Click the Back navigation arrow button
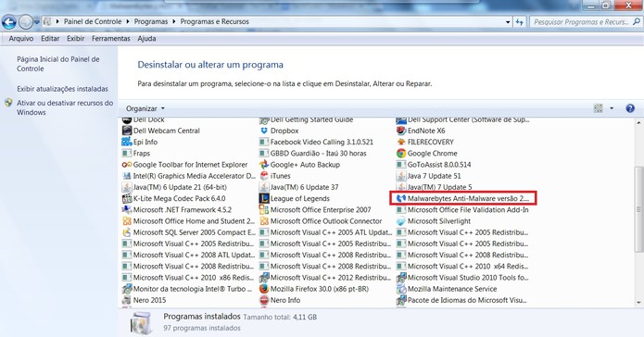 (x=9, y=21)
